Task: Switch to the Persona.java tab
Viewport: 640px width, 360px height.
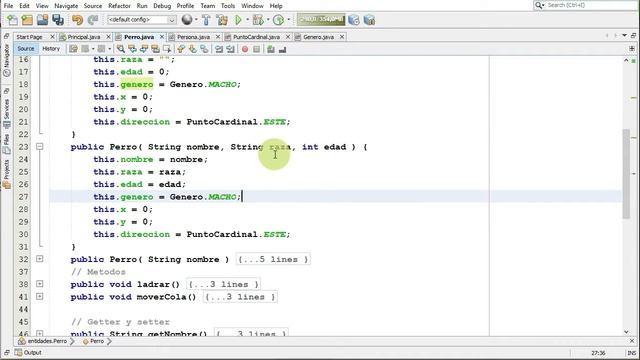Action: pos(193,37)
